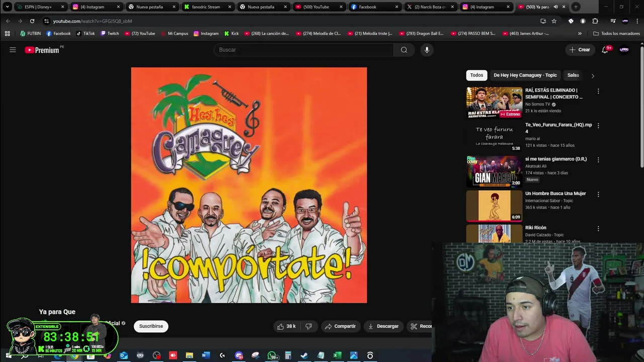Image resolution: width=644 pixels, height=362 pixels.
Task: Open si me tenias gianmarco thumbnail
Action: (x=494, y=171)
